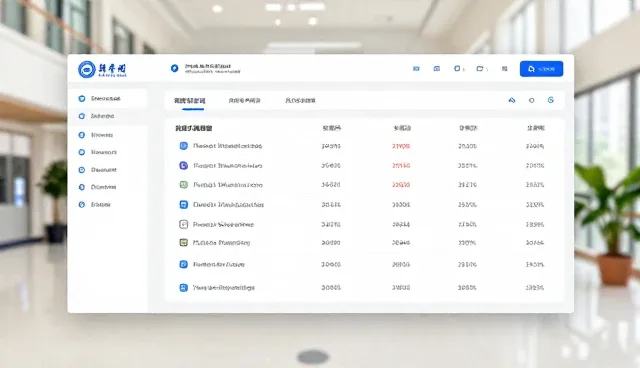Click the solid blue button in the top-right header

[x=541, y=69]
